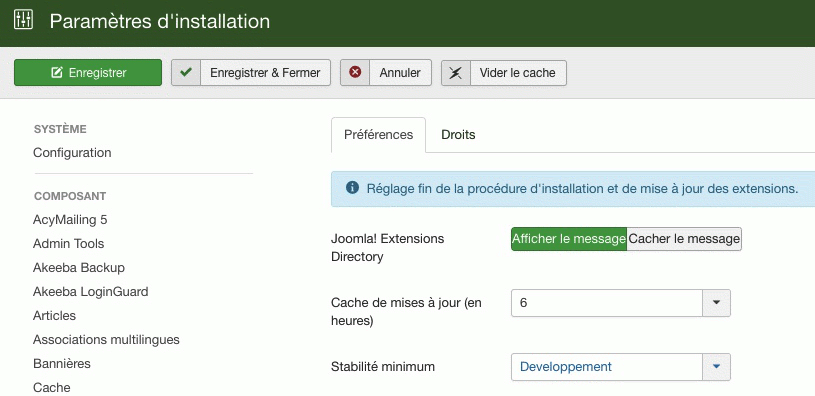Open Admin Tools component settings
This screenshot has width=815, height=396.
pyautogui.click(x=69, y=244)
